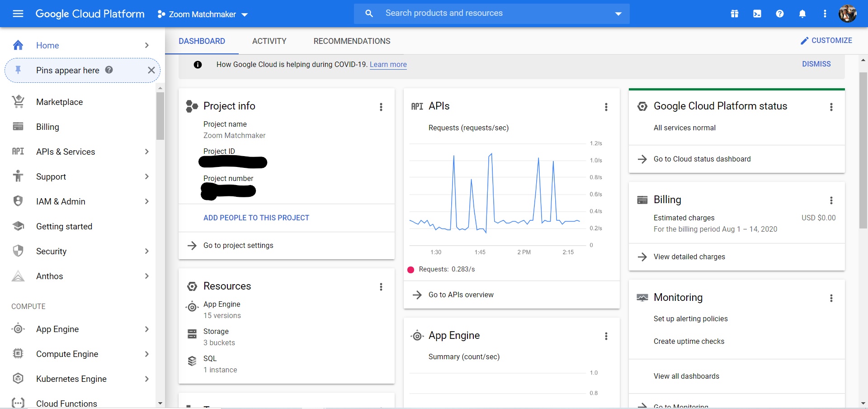Click the Security shield icon

pyautogui.click(x=18, y=251)
